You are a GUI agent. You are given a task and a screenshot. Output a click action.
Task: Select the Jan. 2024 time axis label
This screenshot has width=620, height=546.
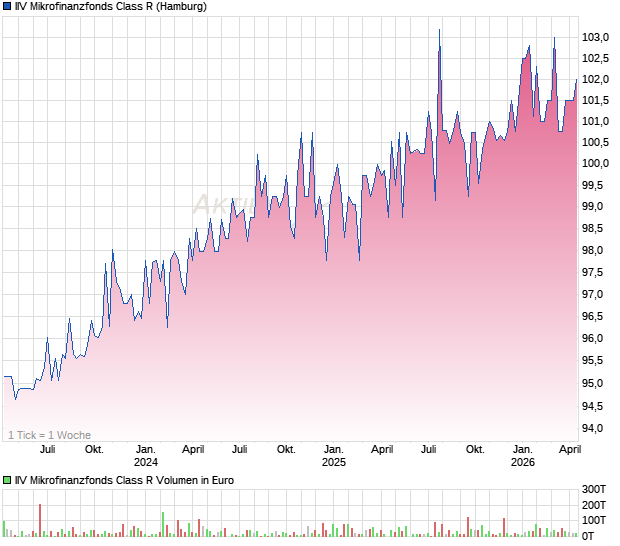(x=146, y=456)
